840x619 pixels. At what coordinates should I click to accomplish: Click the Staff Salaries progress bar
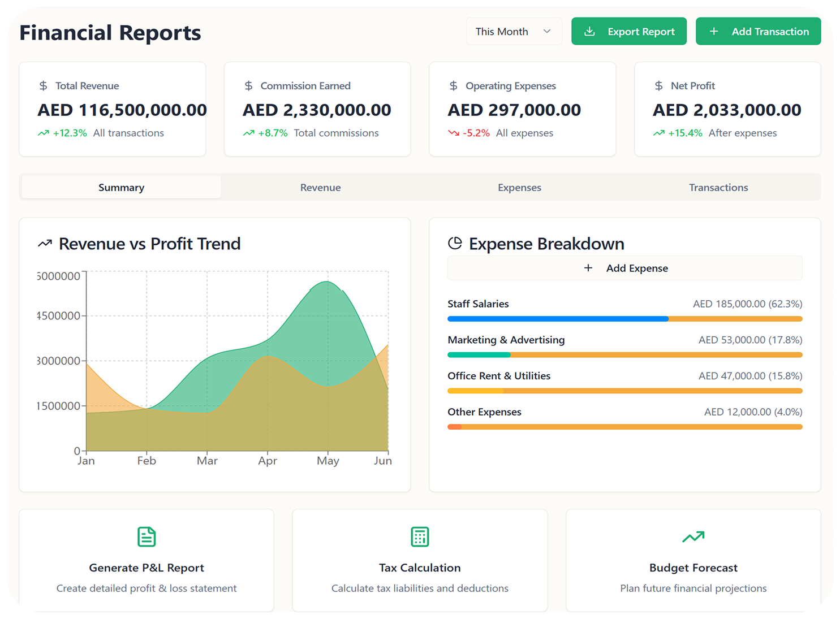point(625,319)
